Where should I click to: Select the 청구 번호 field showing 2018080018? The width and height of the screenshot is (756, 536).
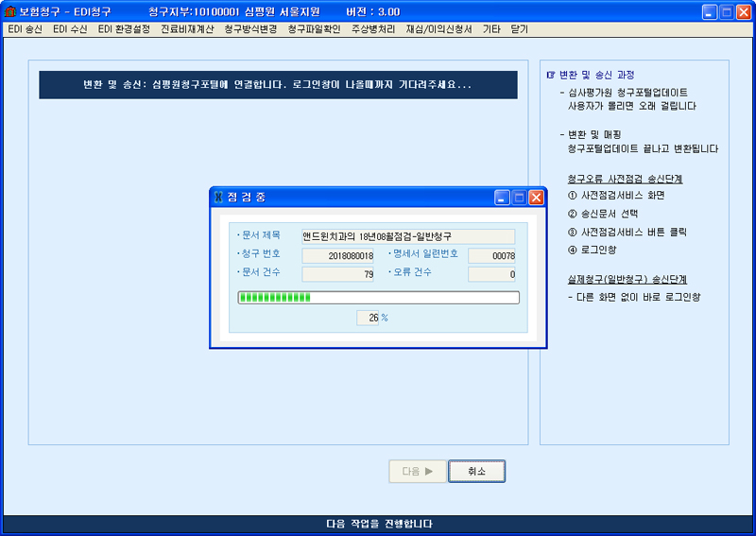coord(337,255)
